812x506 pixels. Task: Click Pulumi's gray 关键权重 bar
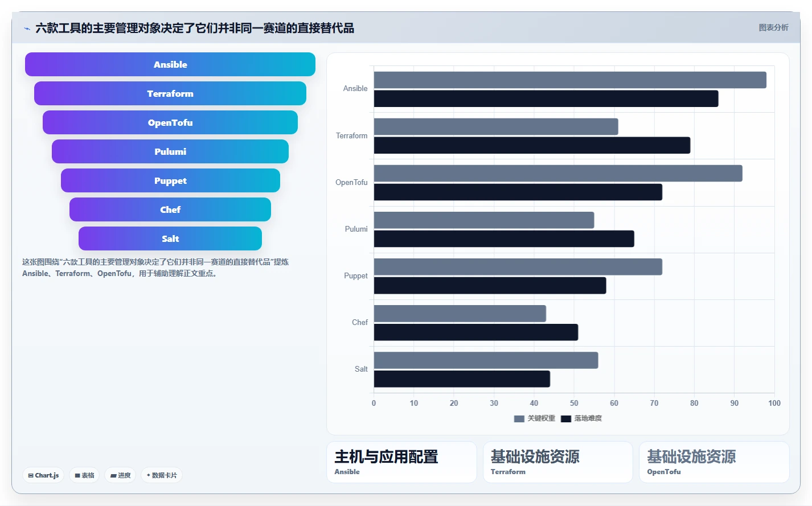click(x=484, y=220)
